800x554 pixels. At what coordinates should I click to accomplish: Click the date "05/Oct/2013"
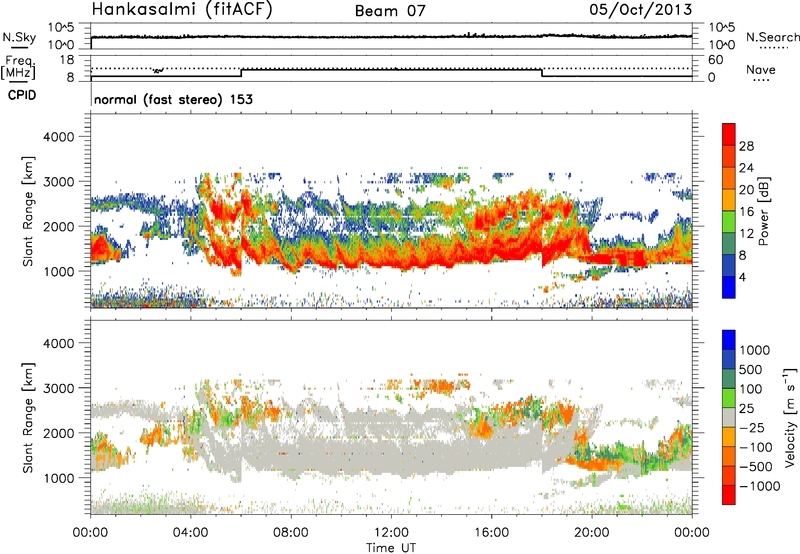(x=641, y=10)
